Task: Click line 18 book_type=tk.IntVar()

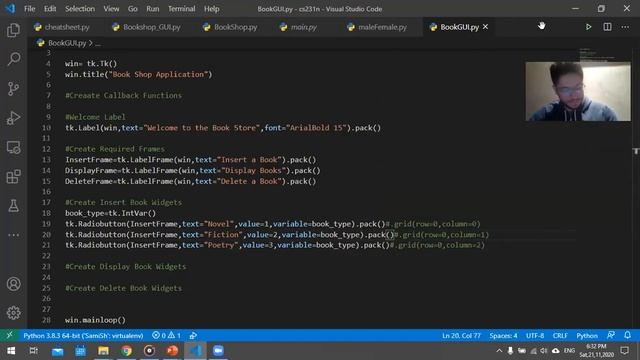Action: (x=110, y=213)
